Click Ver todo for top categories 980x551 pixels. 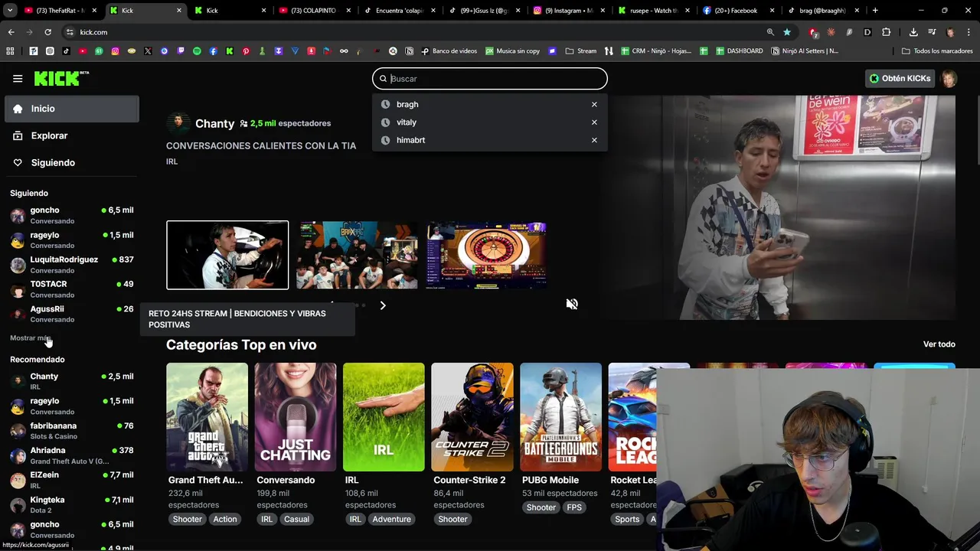(x=939, y=344)
